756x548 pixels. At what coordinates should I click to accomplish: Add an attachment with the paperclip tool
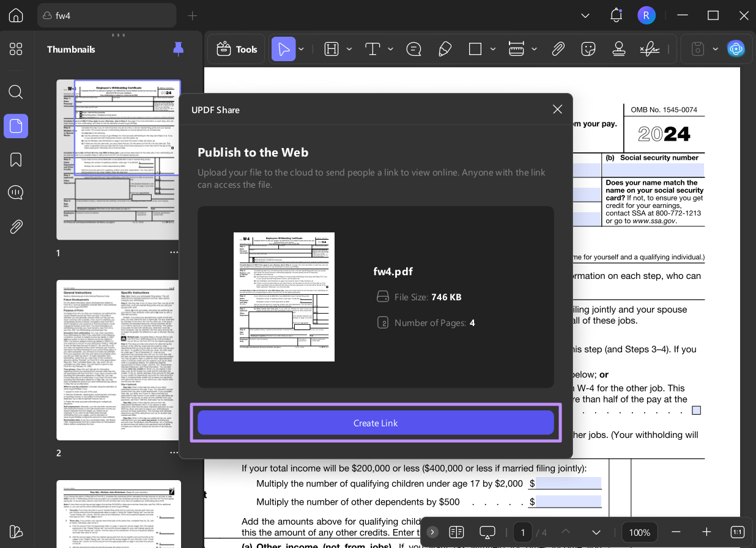[558, 48]
